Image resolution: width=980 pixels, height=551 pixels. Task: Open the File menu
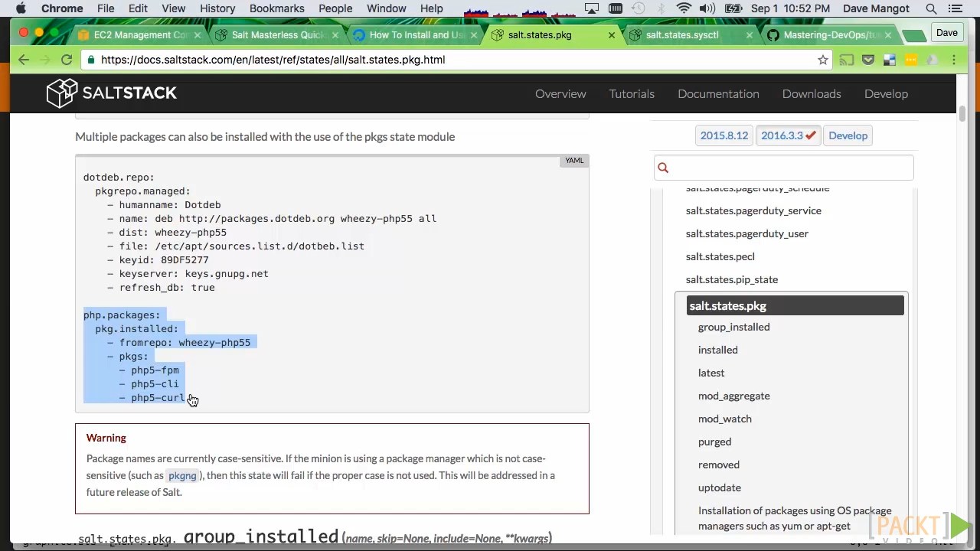[106, 8]
